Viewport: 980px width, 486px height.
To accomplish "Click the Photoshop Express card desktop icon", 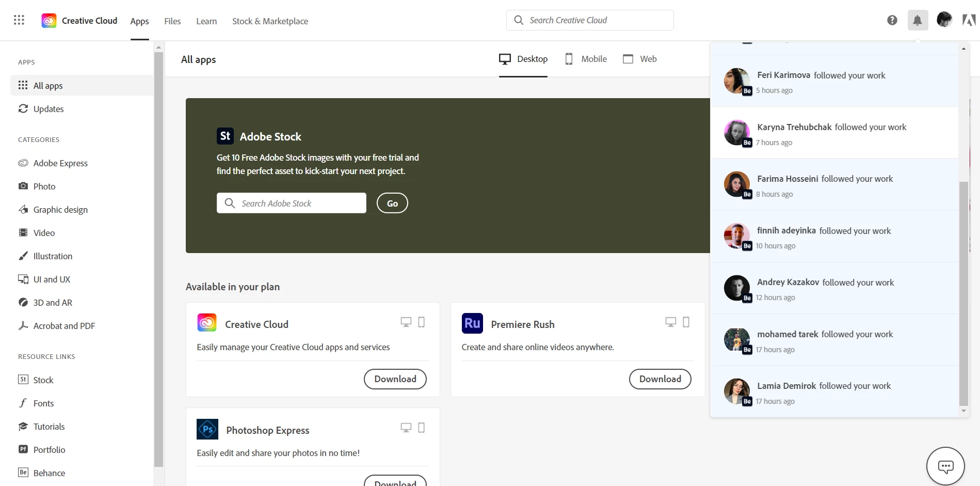I will [x=406, y=428].
